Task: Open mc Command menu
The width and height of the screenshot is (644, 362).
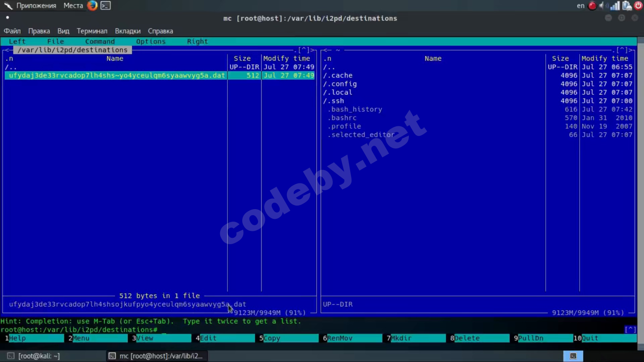Action: point(100,41)
